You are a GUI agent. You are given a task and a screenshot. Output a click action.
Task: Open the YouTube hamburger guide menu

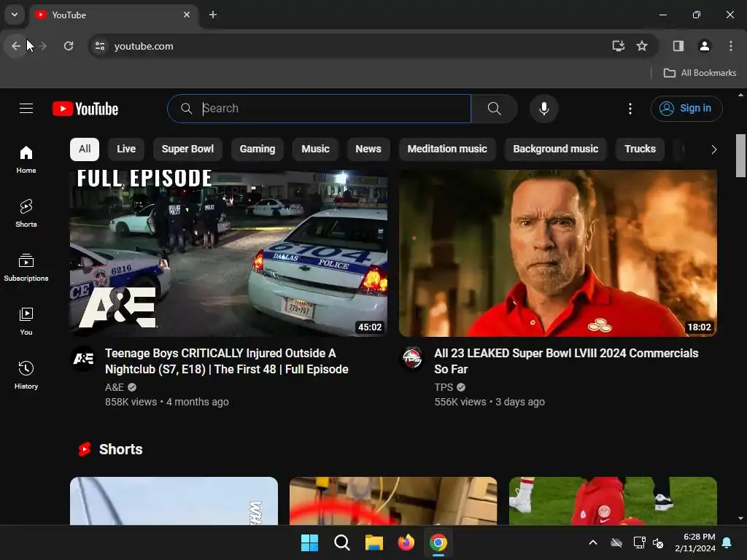coord(26,109)
